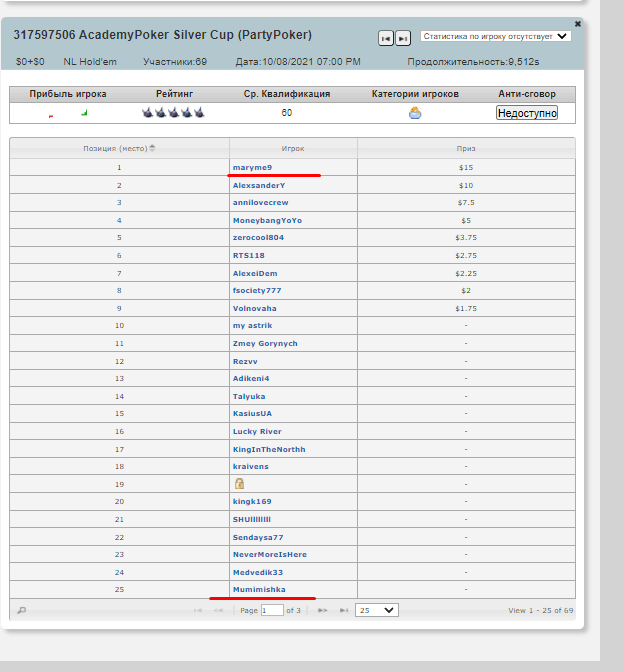
Task: Click the player categories icon
Action: [x=415, y=113]
